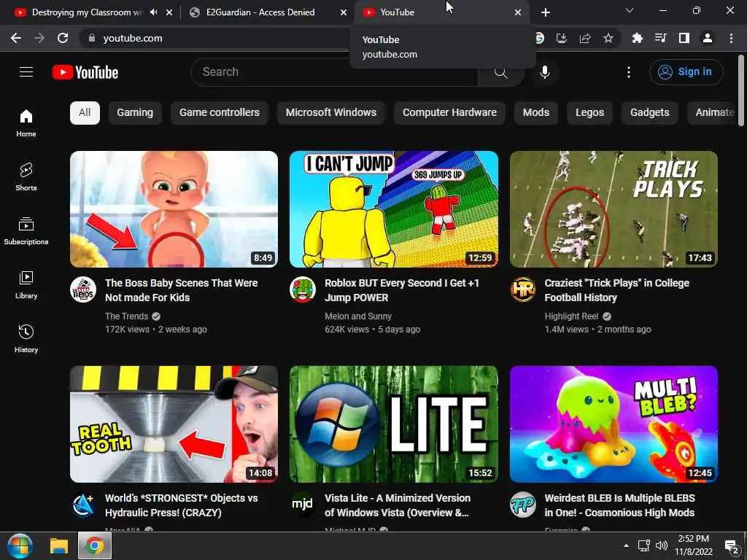This screenshot has width=747, height=560.
Task: Open a new tab
Action: (x=546, y=12)
